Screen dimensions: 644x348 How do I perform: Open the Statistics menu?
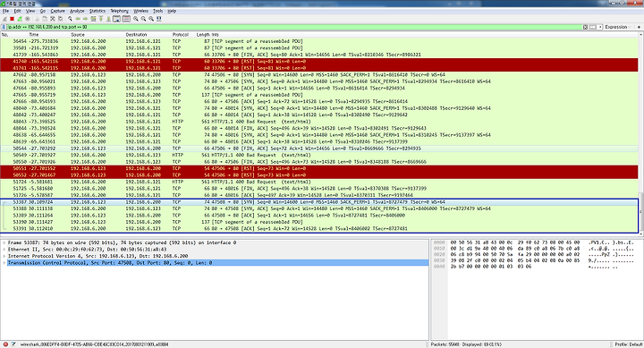point(97,11)
